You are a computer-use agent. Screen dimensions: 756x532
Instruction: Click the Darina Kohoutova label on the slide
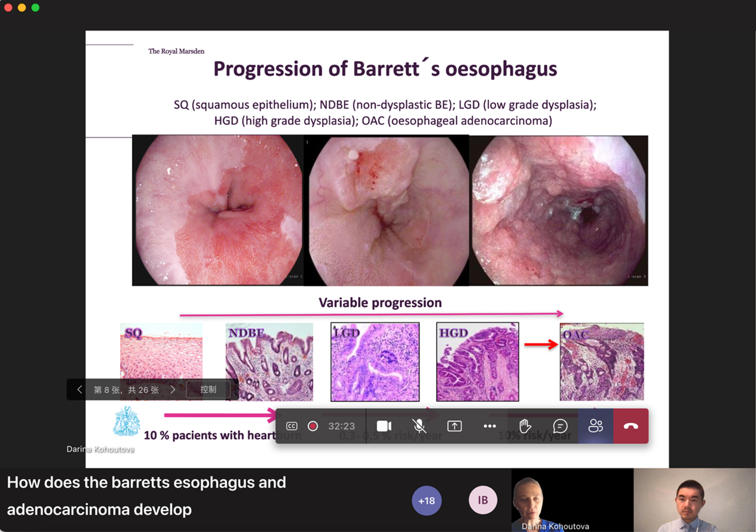pos(100,449)
